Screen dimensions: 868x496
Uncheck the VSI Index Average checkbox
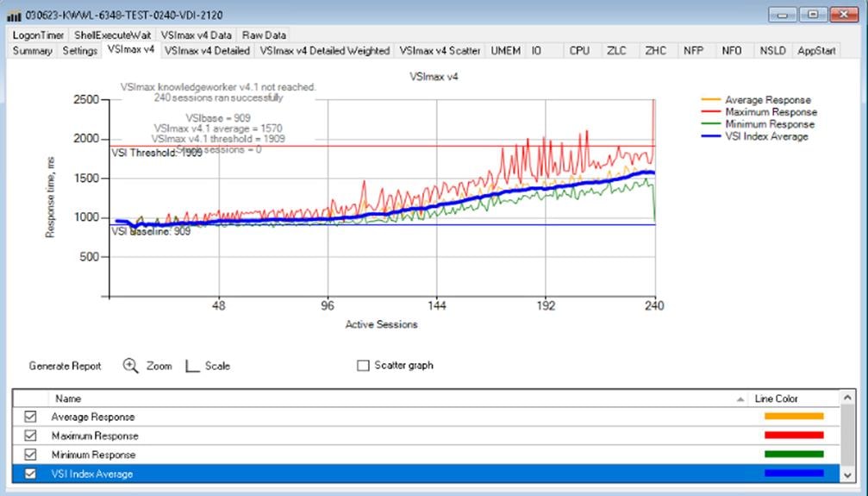click(30, 474)
